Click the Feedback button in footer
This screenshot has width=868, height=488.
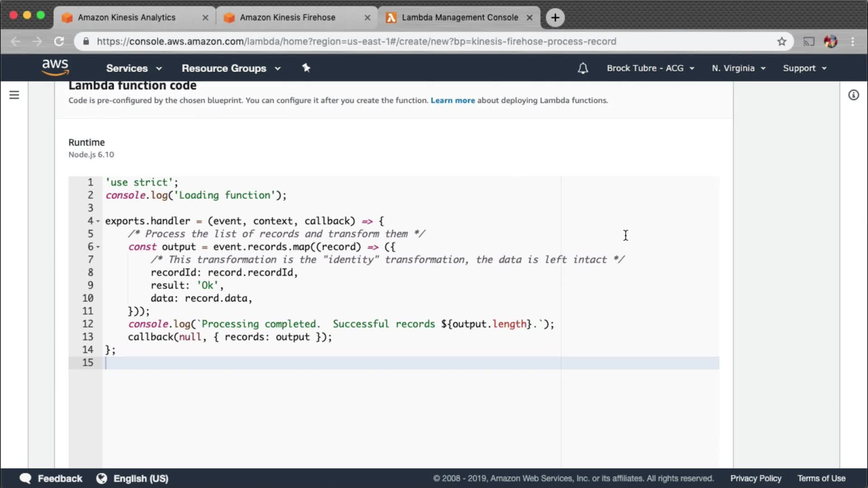point(51,478)
